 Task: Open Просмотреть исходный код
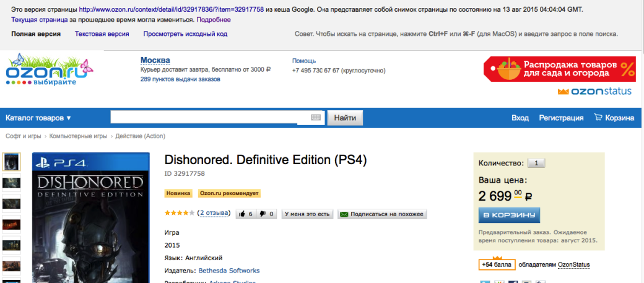click(x=185, y=34)
